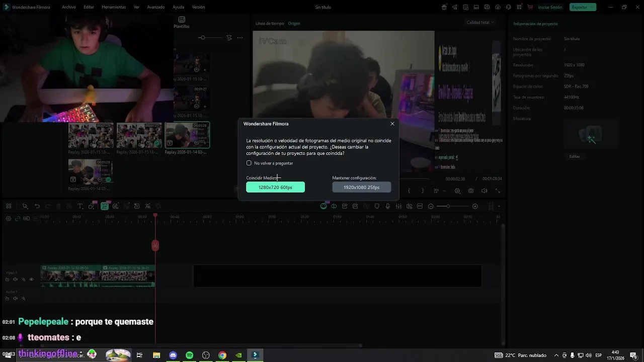Switch to the Origen tab
The image size is (644, 362).
pyautogui.click(x=294, y=24)
